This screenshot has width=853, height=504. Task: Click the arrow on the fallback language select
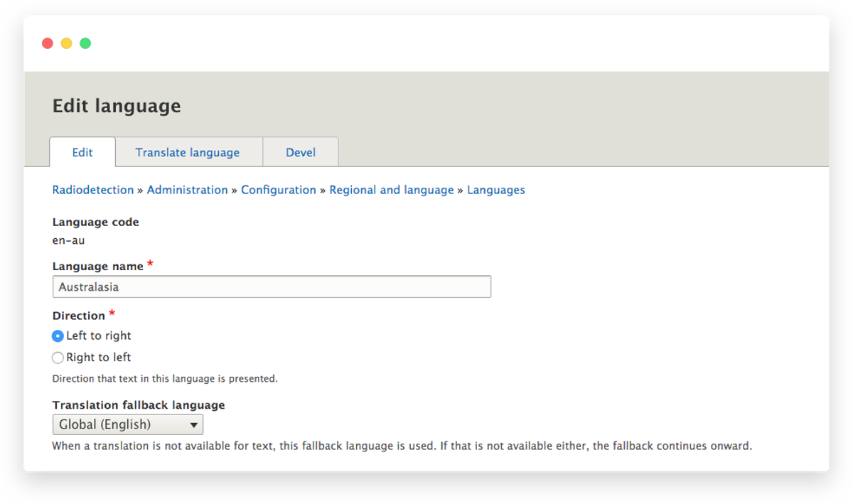[x=193, y=425]
